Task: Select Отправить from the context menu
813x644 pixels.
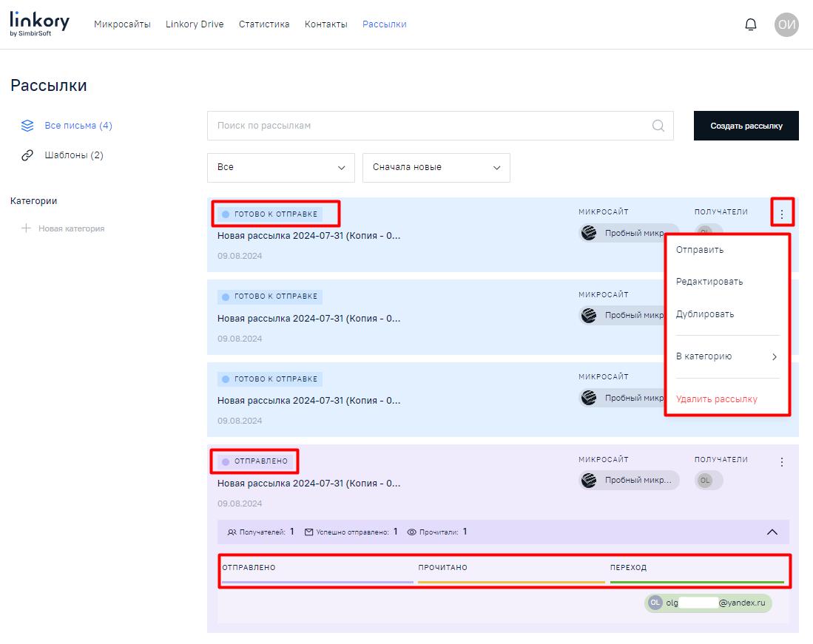Action: coord(700,250)
